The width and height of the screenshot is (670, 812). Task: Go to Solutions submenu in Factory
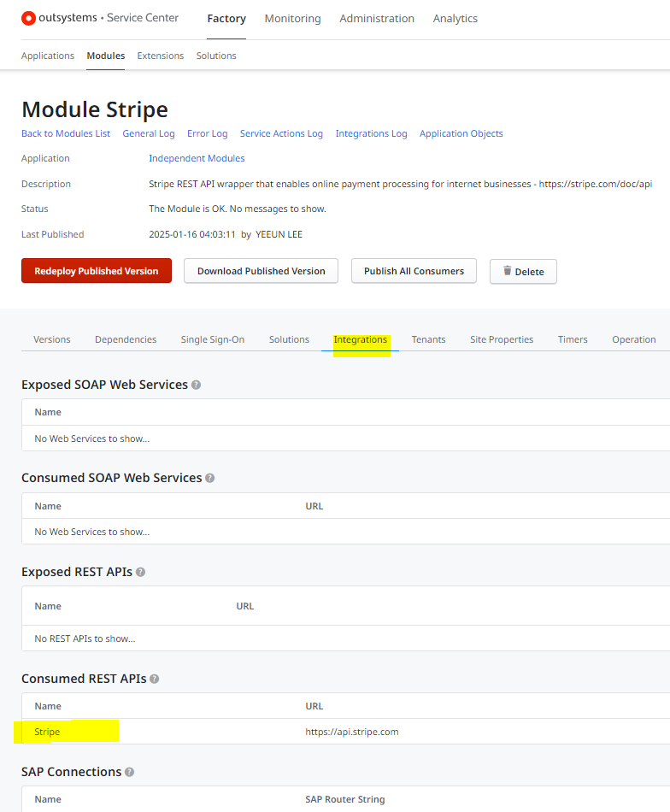pyautogui.click(x=216, y=56)
